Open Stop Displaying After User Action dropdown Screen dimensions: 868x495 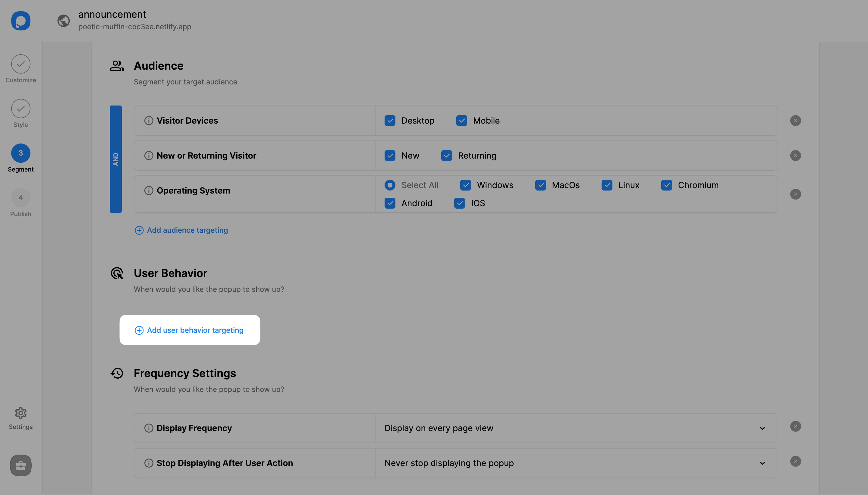762,463
